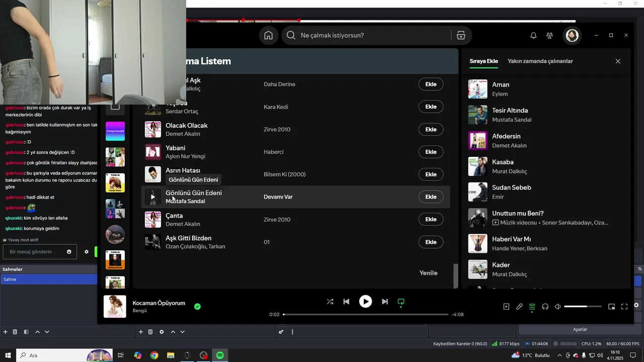The width and height of the screenshot is (644, 362).
Task: Open emoji picker in chat message box
Action: (x=69, y=252)
